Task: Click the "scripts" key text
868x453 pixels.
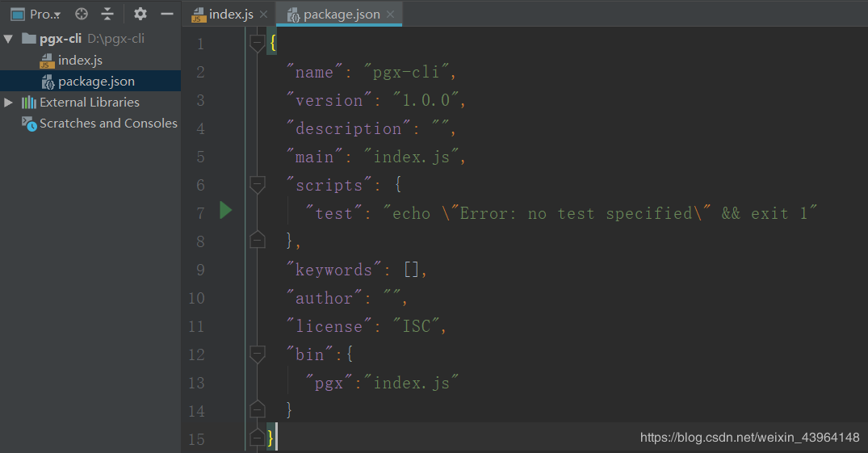Action: 329,185
